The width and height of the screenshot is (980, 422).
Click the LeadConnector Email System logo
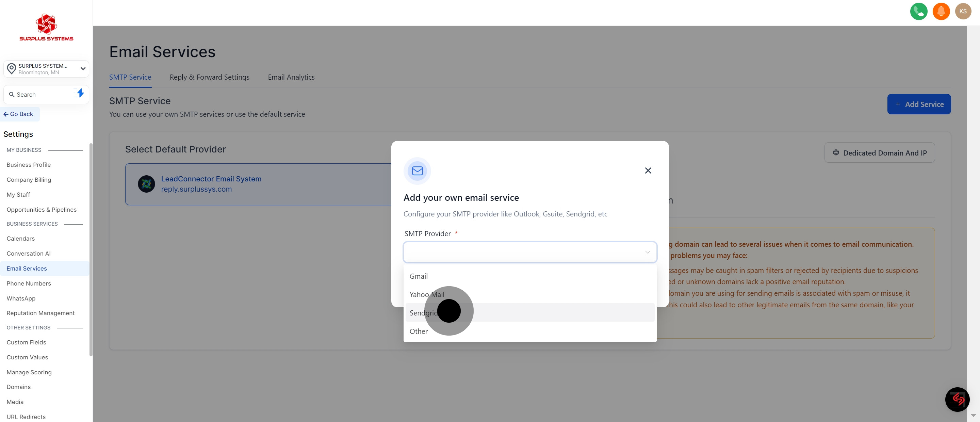[x=146, y=184]
